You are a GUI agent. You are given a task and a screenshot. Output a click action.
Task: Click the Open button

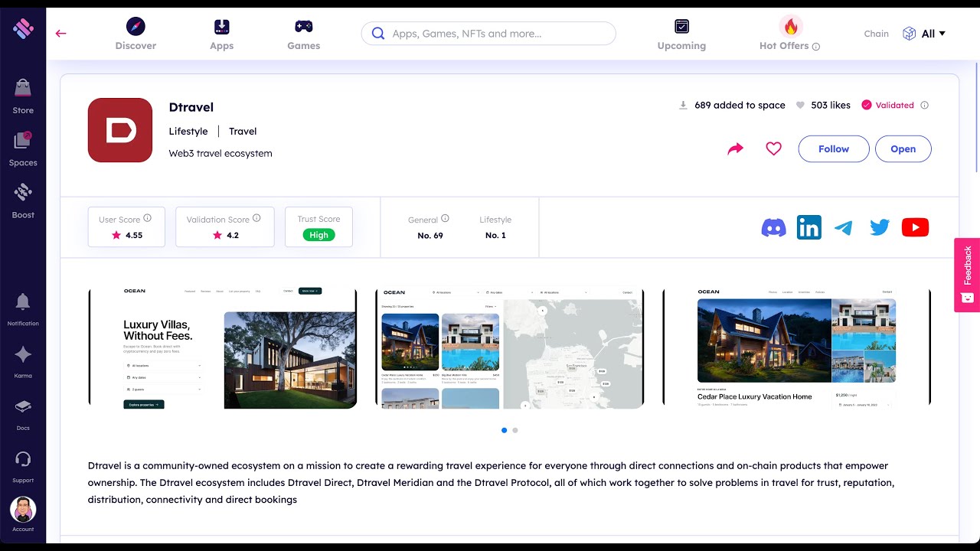[903, 149]
